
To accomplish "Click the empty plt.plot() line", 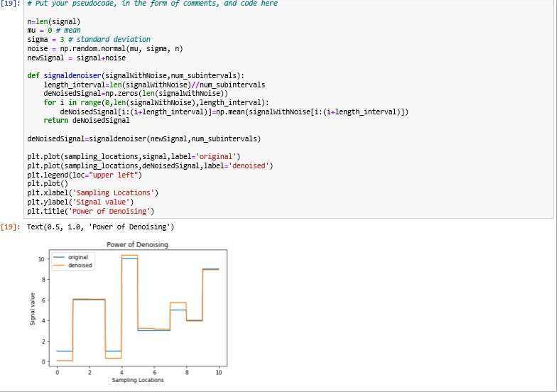I will point(48,184).
